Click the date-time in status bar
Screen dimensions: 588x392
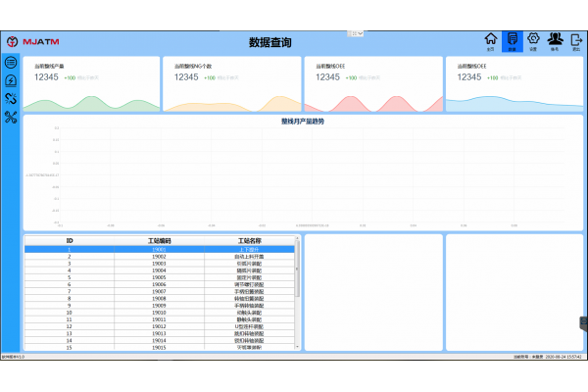pyautogui.click(x=563, y=357)
